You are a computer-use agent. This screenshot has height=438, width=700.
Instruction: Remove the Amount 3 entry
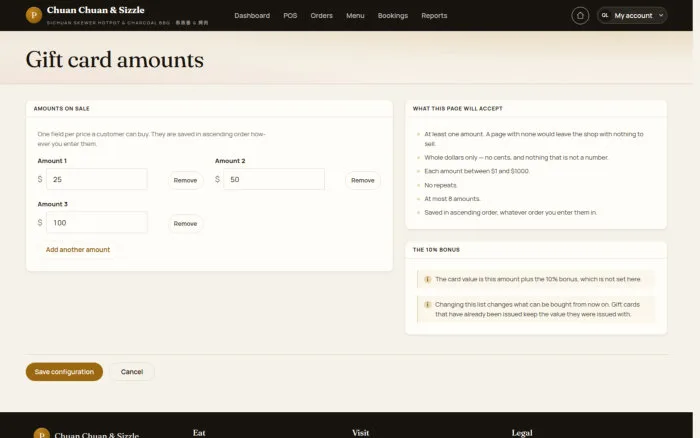click(185, 223)
